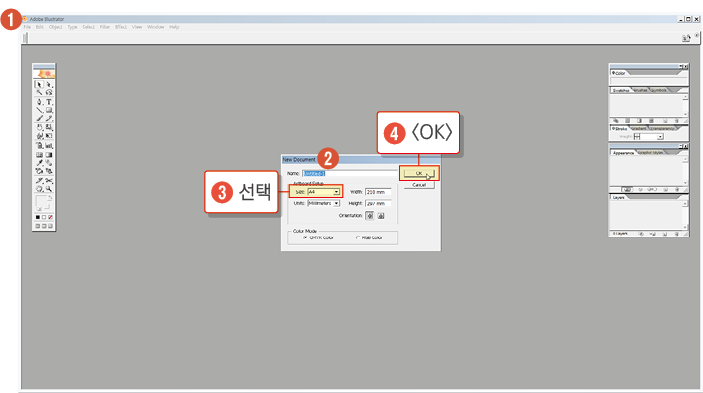
Task: Select the Warp tool
Action: pyautogui.click(x=39, y=136)
